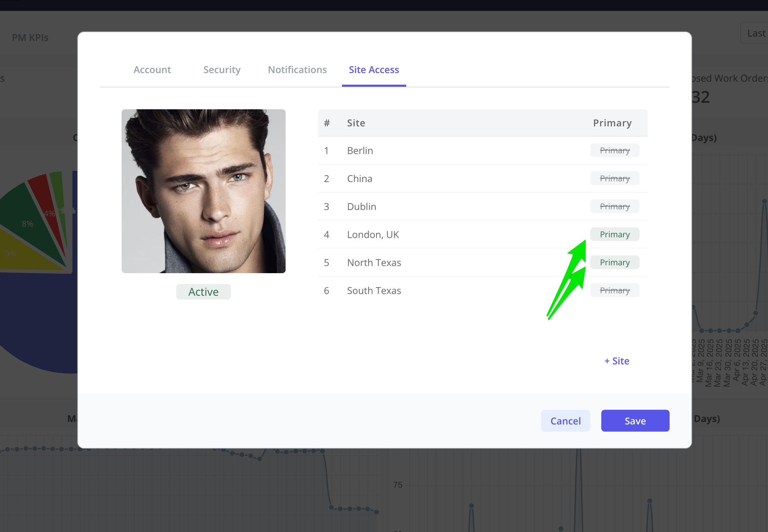The image size is (768, 532).
Task: Switch to the Account tab
Action: (152, 70)
